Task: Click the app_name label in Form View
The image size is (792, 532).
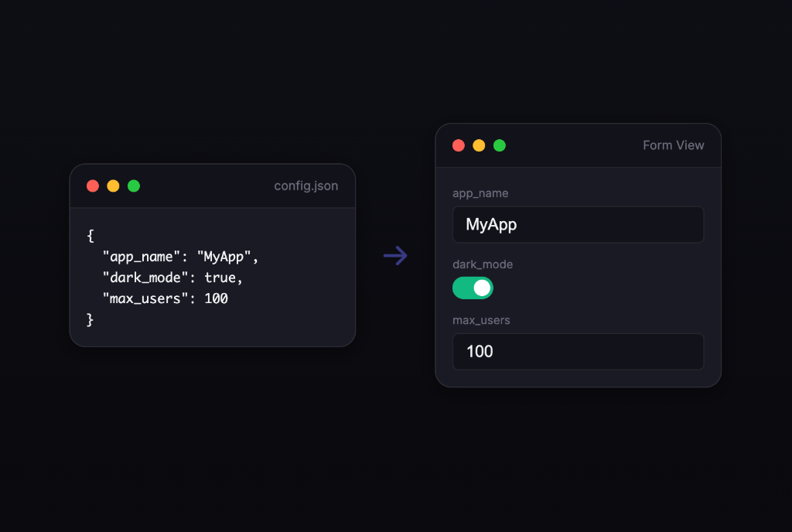Action: (480, 193)
